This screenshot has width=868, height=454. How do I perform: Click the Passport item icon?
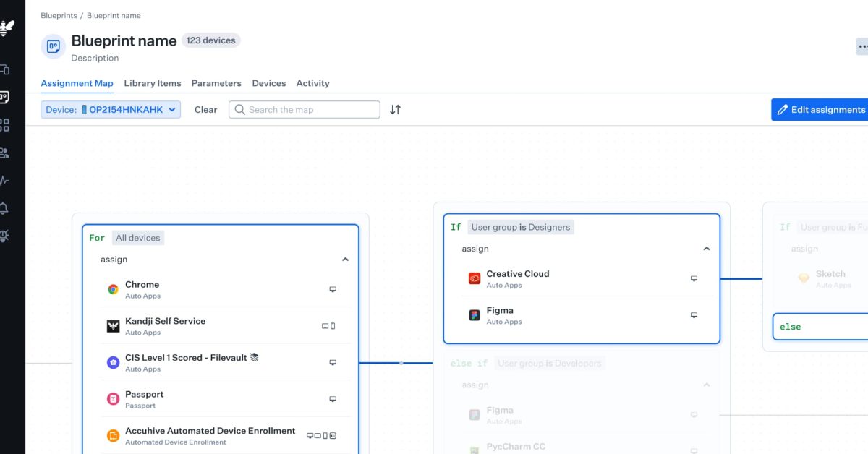tap(113, 399)
